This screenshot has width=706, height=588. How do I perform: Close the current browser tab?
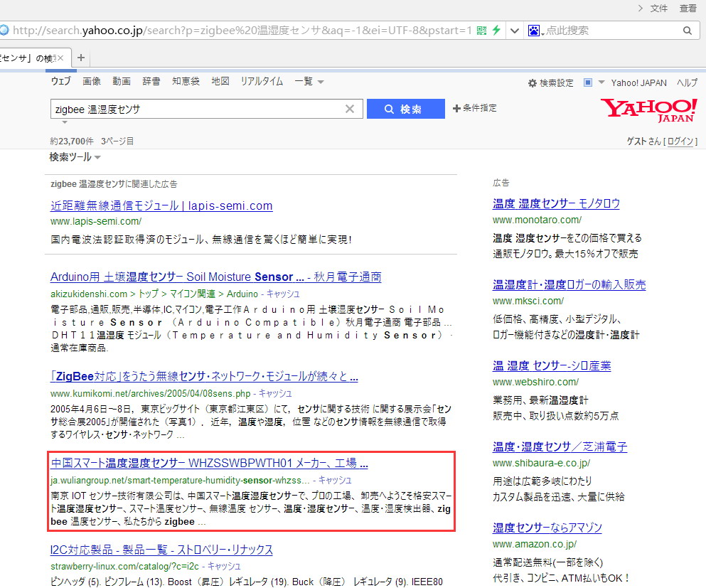click(x=60, y=58)
